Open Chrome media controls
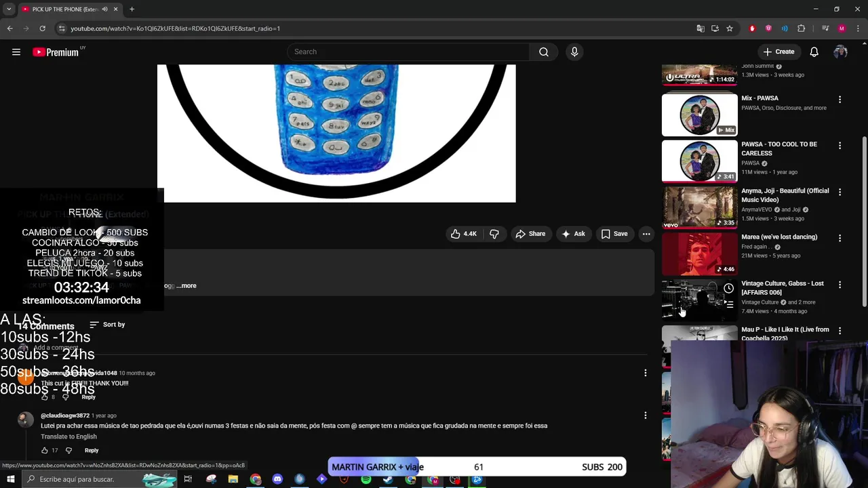Screen dimensions: 868x488 (825, 28)
